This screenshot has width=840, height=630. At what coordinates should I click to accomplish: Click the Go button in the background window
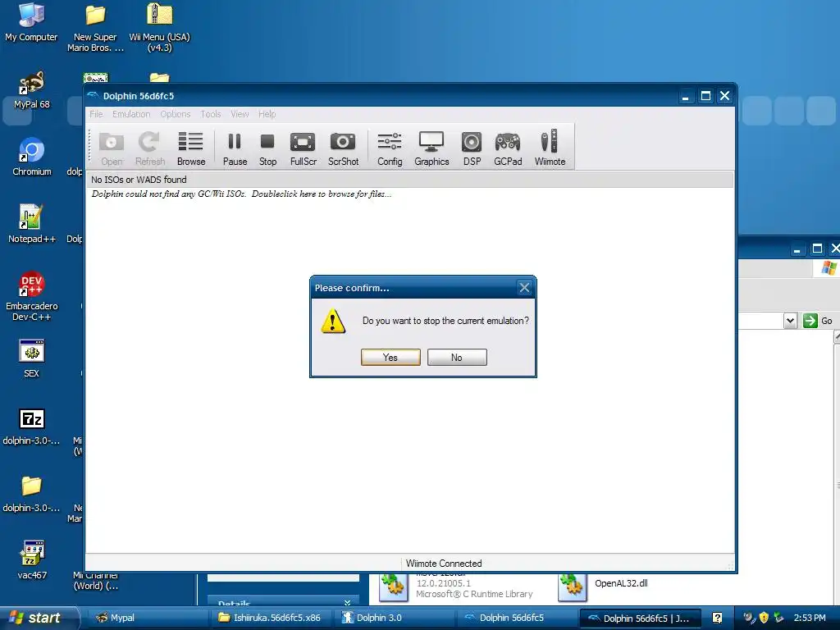[818, 321]
